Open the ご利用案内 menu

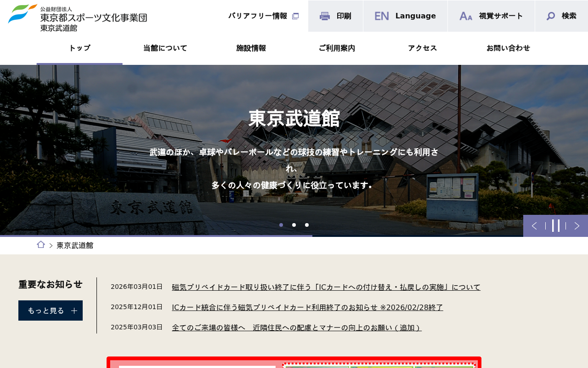pyautogui.click(x=337, y=48)
